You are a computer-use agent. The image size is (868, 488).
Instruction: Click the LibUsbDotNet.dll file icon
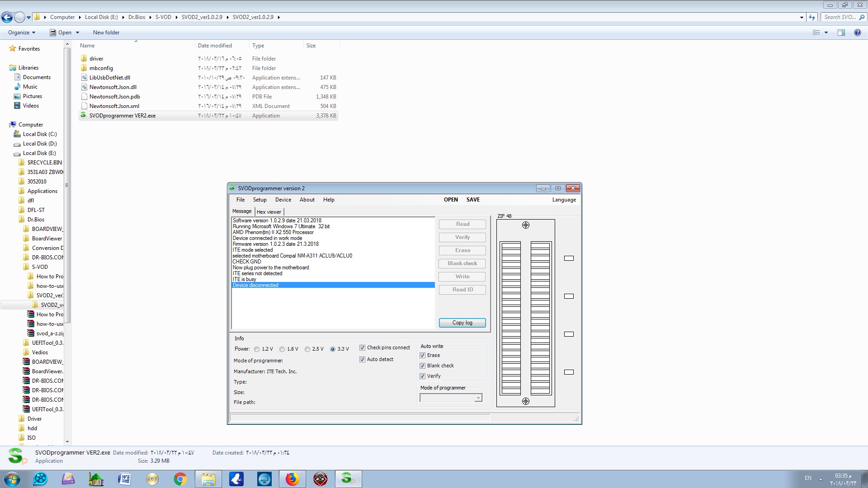[84, 78]
